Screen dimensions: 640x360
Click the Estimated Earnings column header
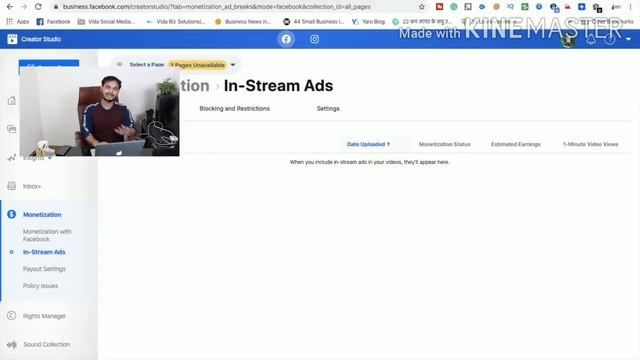[516, 144]
